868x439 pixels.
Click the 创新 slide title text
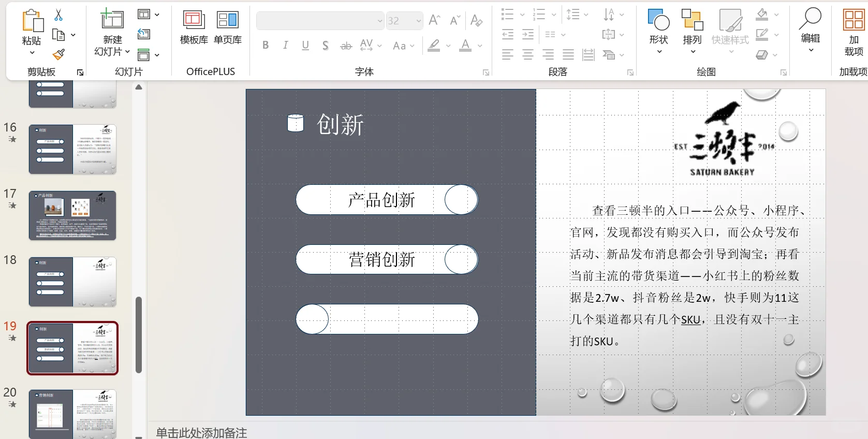tap(340, 125)
